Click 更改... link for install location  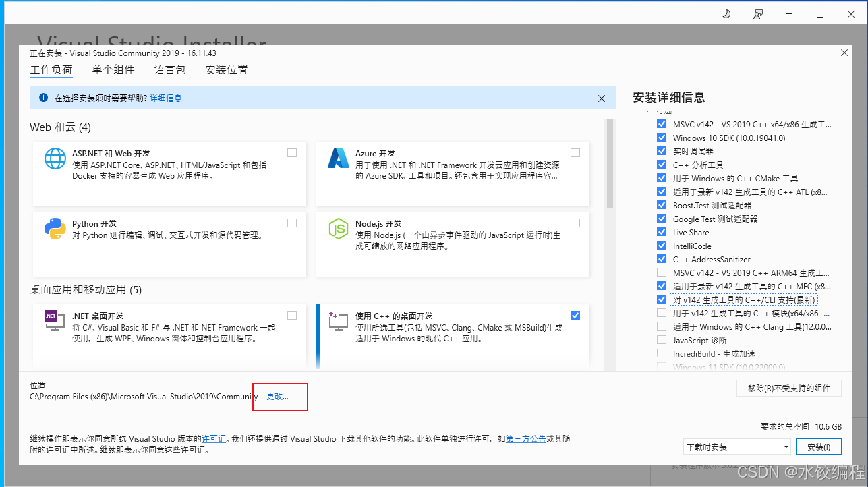tap(277, 397)
